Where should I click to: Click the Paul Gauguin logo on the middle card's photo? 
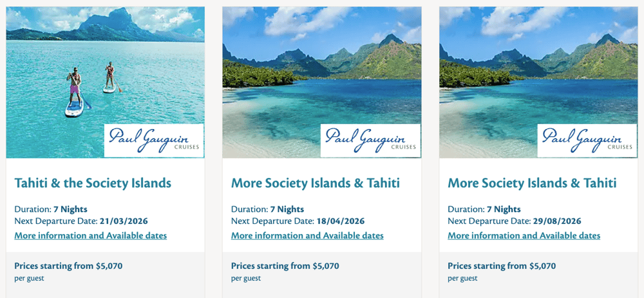(x=370, y=141)
